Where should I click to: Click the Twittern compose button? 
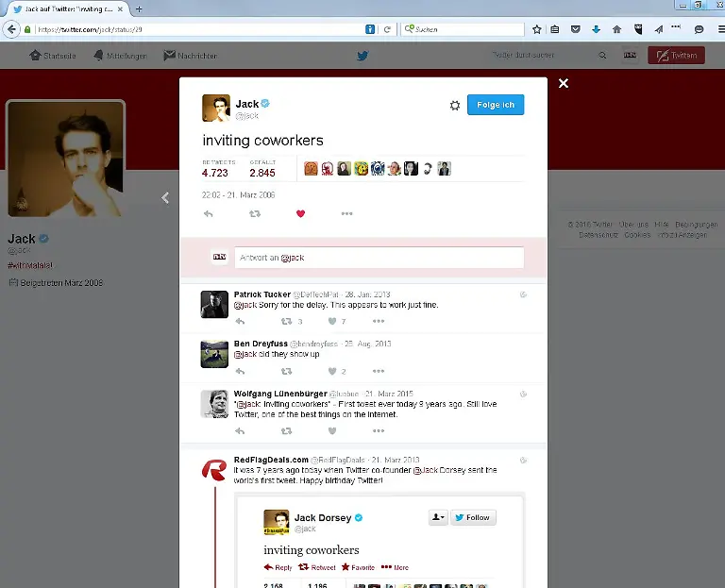tap(675, 56)
